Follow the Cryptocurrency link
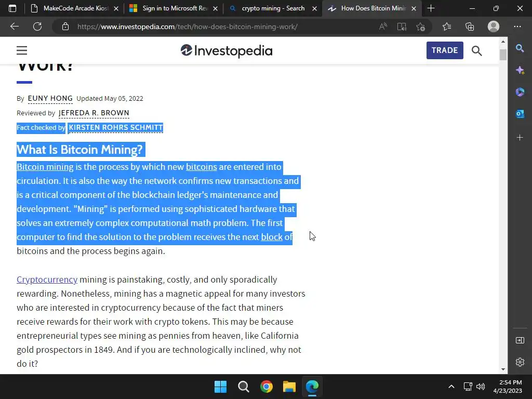Image resolution: width=532 pixels, height=399 pixels. (47, 280)
